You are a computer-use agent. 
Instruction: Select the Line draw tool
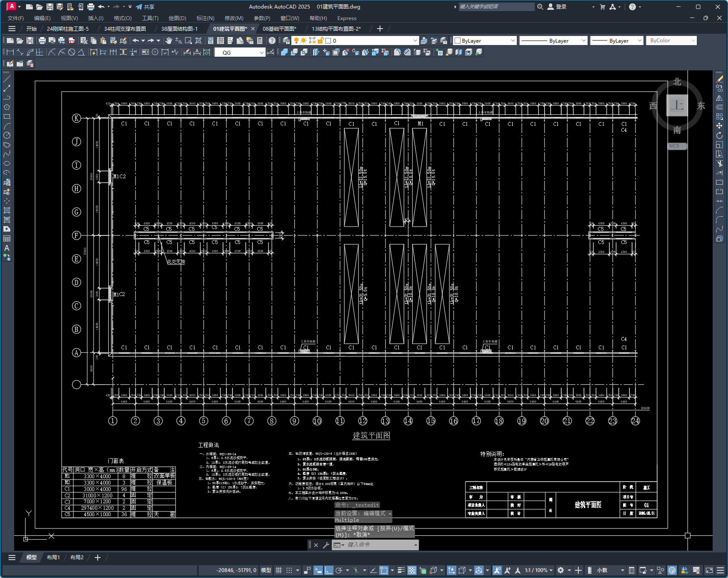7,79
